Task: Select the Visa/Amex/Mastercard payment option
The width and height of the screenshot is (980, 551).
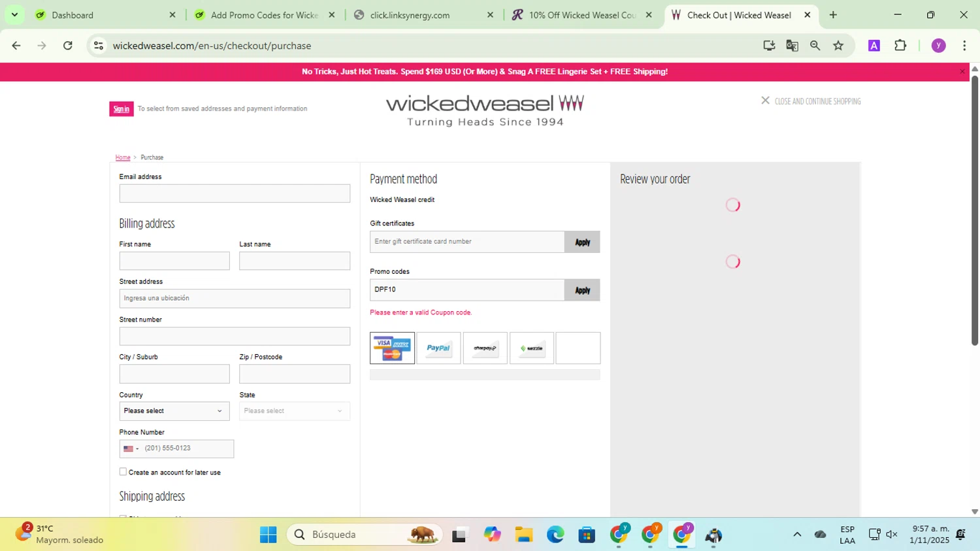Action: click(392, 348)
